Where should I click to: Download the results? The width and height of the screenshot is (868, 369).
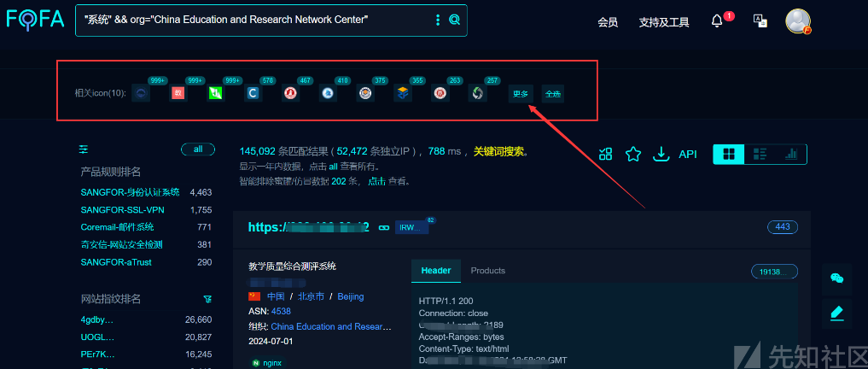tap(661, 154)
